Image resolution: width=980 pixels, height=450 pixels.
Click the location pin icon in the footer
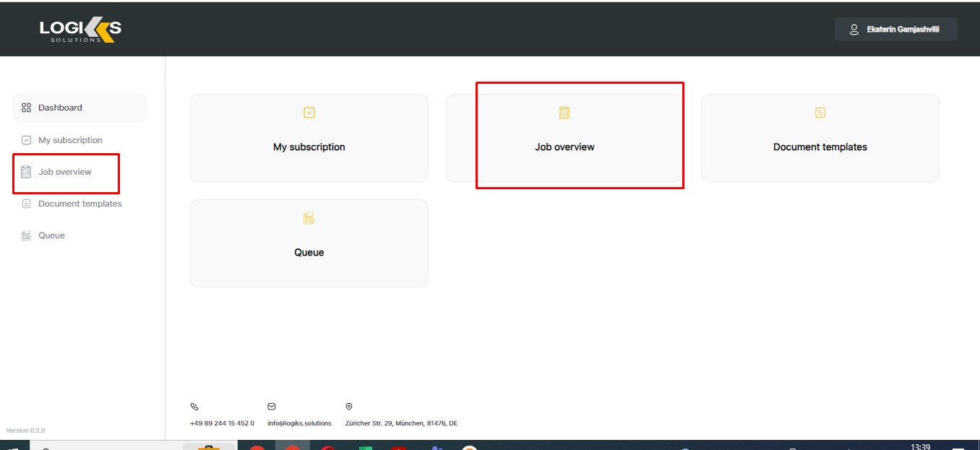350,406
